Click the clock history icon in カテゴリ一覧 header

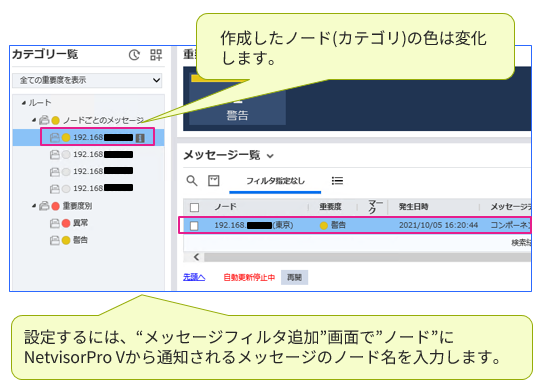[134, 55]
